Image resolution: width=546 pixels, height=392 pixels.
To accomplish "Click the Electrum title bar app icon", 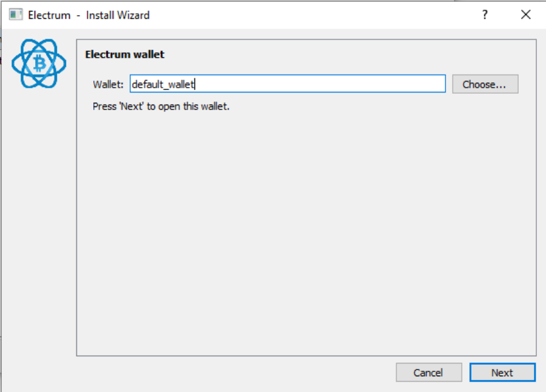I will (x=15, y=15).
